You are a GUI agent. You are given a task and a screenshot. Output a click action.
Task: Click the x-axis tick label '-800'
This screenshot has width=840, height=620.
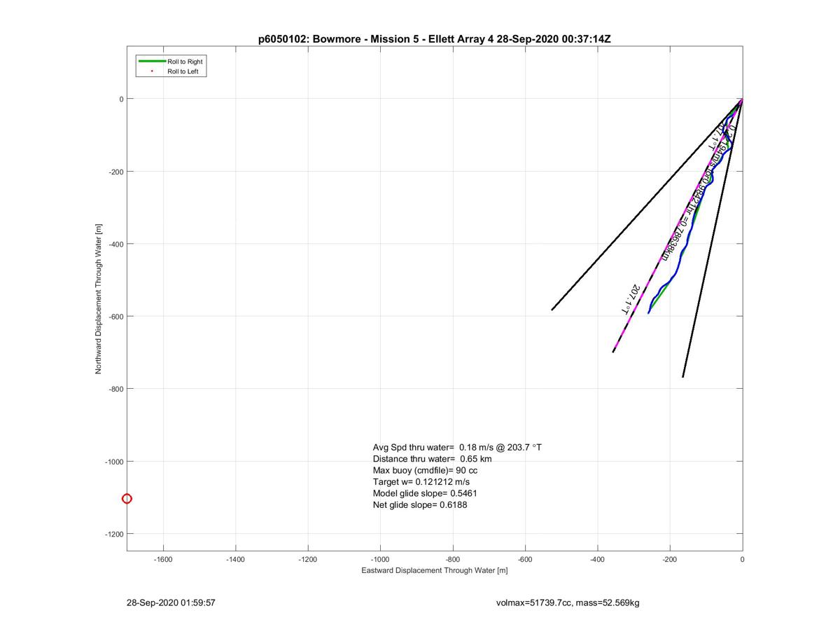453,560
